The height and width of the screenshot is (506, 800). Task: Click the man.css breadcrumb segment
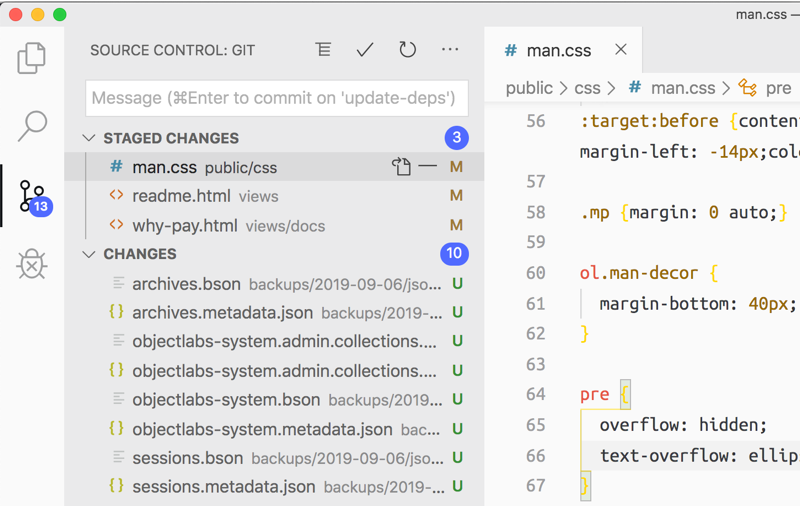(x=683, y=88)
